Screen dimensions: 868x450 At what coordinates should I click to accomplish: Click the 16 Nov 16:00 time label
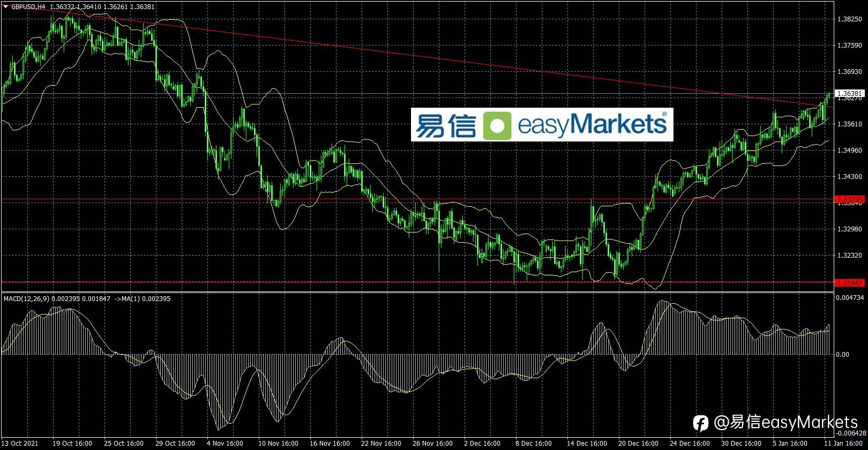(330, 443)
